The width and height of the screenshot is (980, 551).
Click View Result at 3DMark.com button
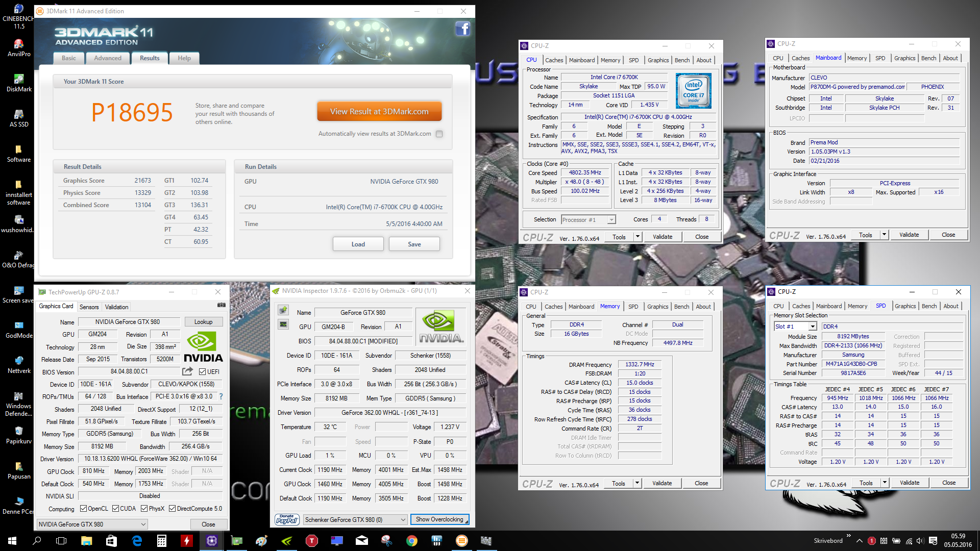pos(379,111)
